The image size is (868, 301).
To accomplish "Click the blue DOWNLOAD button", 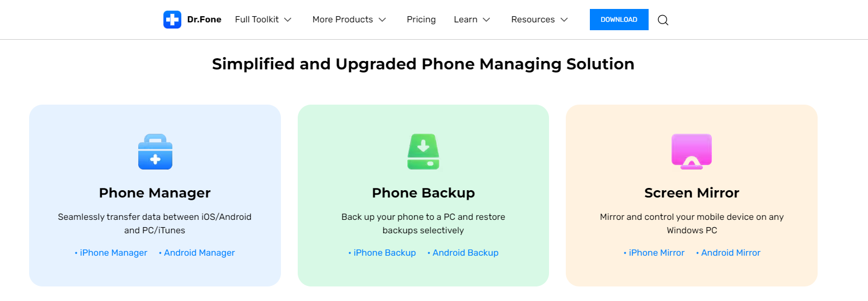I will [619, 20].
